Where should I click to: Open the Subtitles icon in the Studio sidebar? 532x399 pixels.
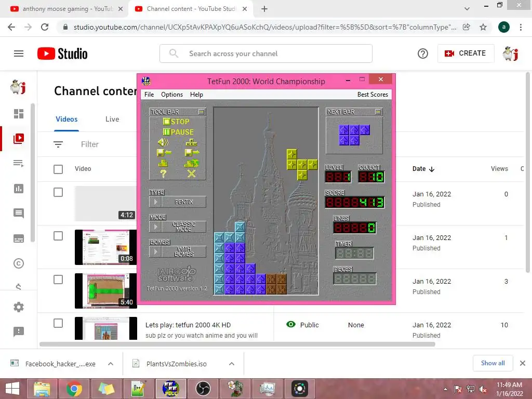[19, 238]
